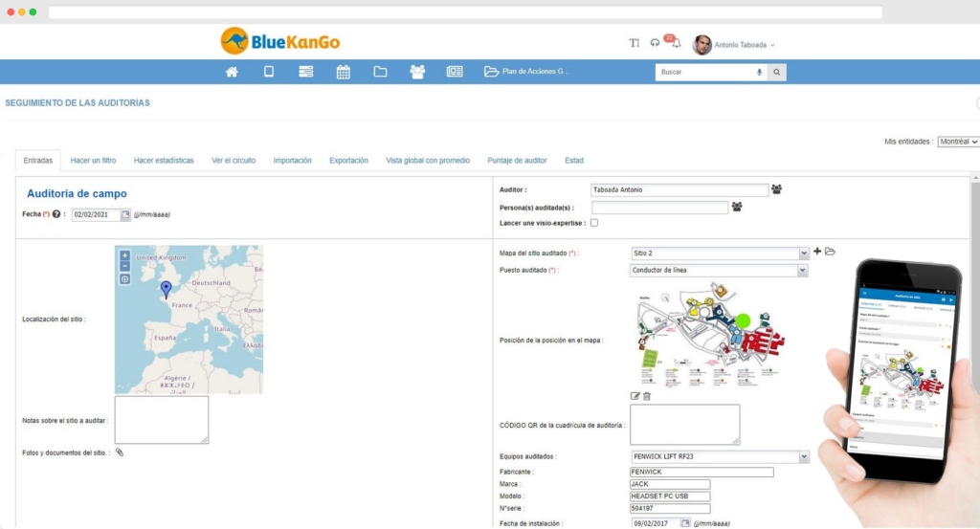Click the blue map pin marker
980x529 pixels.
pos(166,289)
